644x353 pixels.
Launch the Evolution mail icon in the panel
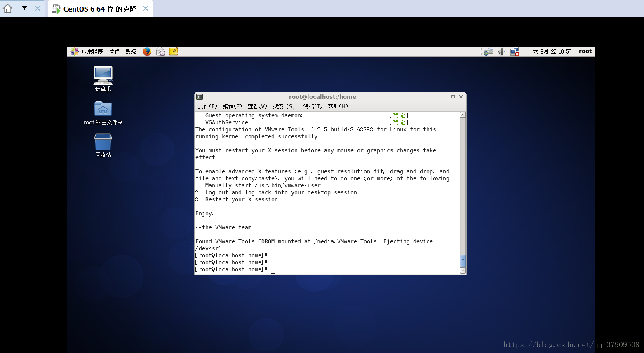(160, 51)
